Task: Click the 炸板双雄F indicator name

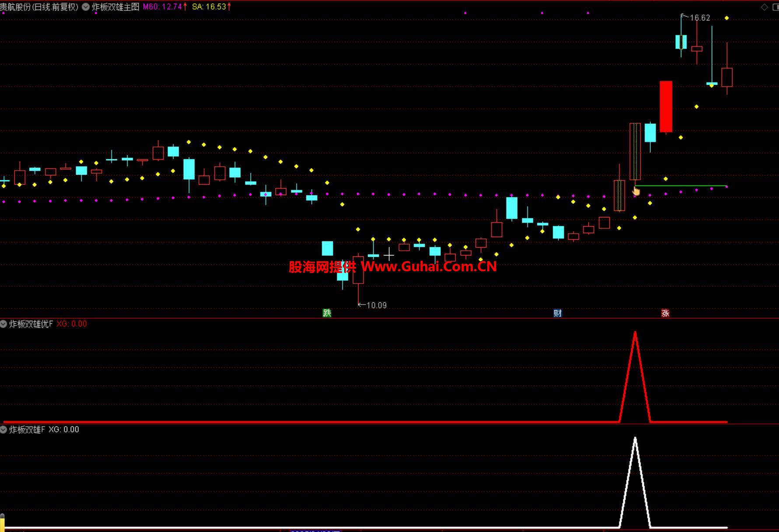Action: pos(27,430)
